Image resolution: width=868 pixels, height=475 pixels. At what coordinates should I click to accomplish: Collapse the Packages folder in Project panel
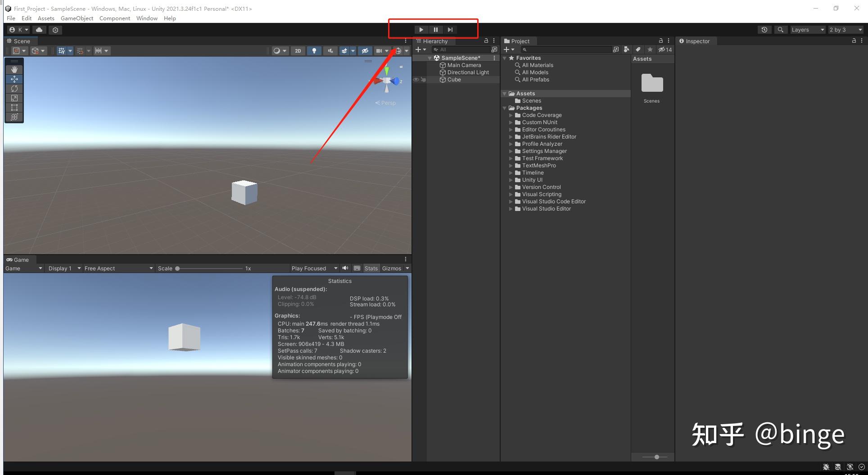coord(505,108)
